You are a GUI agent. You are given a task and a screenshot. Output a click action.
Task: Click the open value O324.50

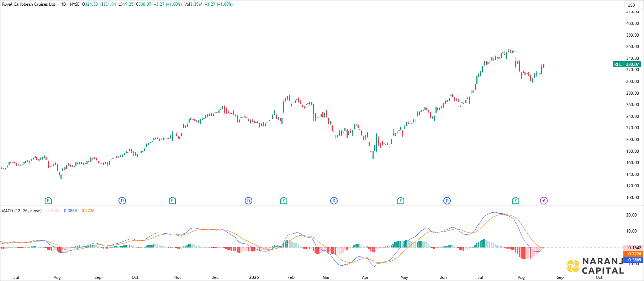(x=90, y=4)
